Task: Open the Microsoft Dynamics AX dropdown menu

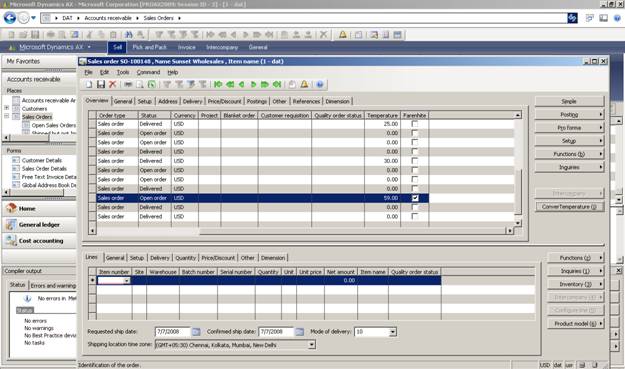Action: pyautogui.click(x=51, y=47)
